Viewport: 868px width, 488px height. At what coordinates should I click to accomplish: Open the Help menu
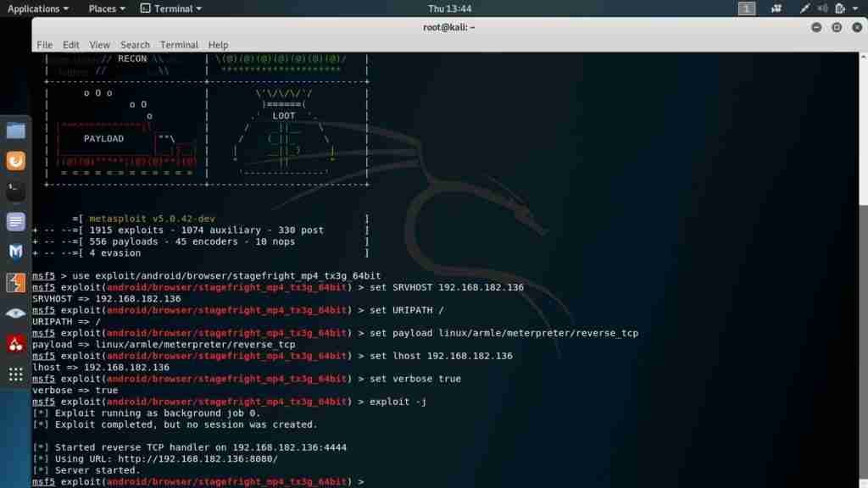click(218, 45)
